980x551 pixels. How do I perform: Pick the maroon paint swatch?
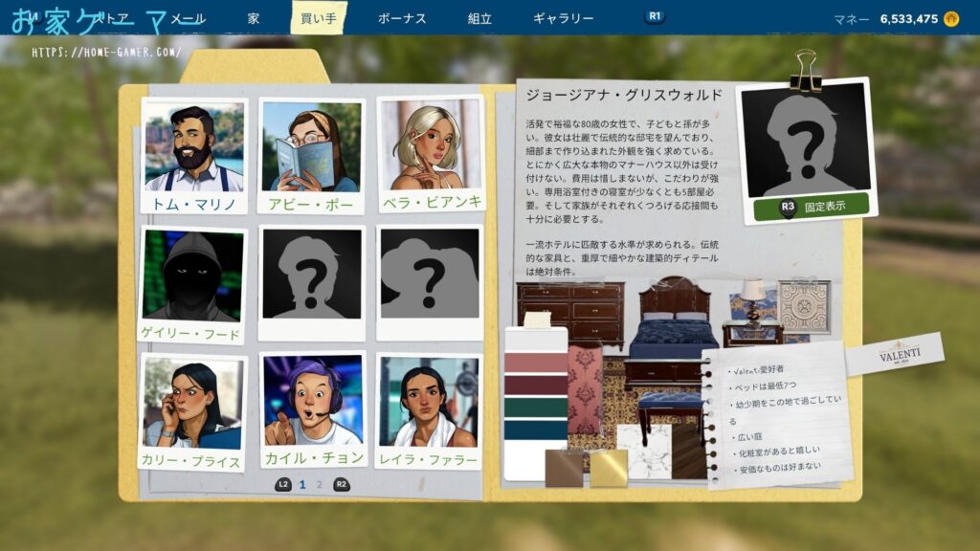pyautogui.click(x=536, y=385)
